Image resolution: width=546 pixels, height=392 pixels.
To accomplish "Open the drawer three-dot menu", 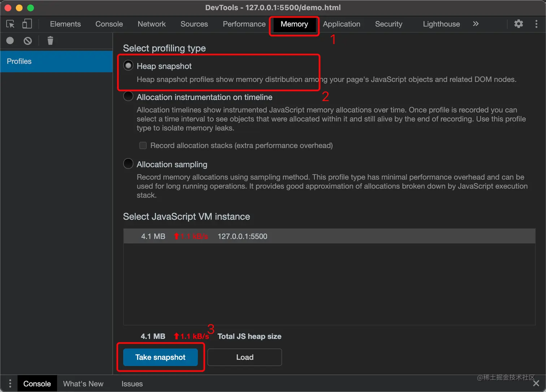I will tap(10, 383).
